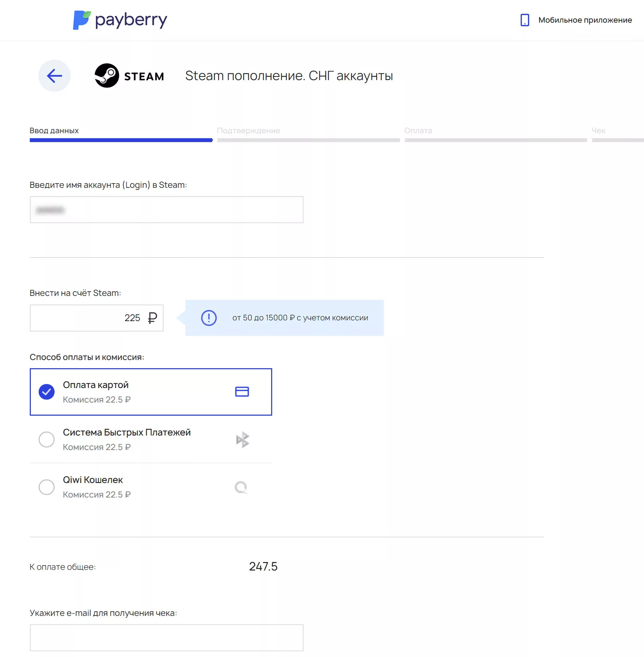The image size is (644, 657).
Task: Focus the Steam amount field with 225
Action: tap(97, 318)
